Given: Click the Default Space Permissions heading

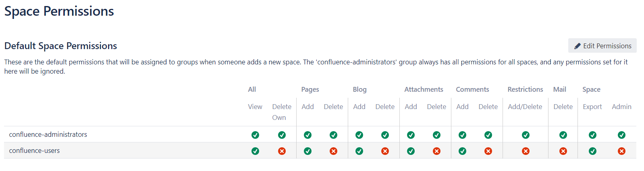Looking at the screenshot, I should pos(60,46).
